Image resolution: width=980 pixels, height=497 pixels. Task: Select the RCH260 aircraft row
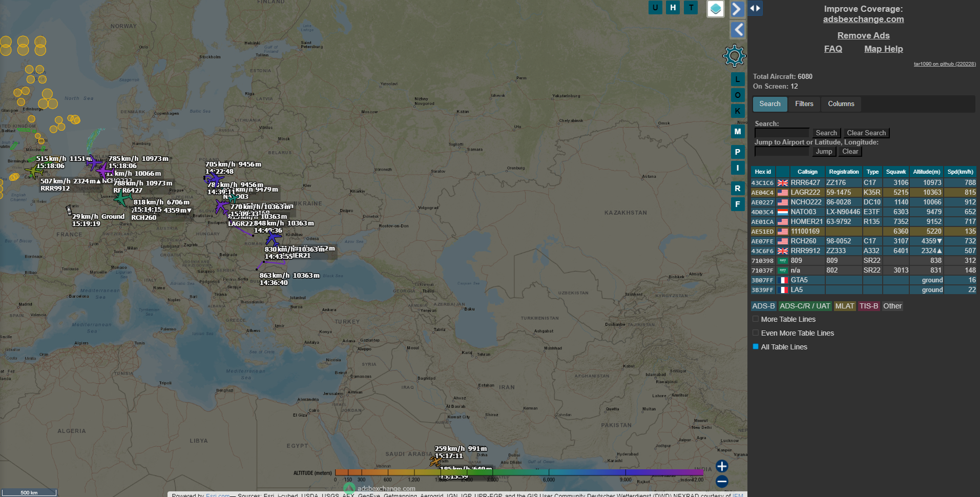pyautogui.click(x=863, y=241)
